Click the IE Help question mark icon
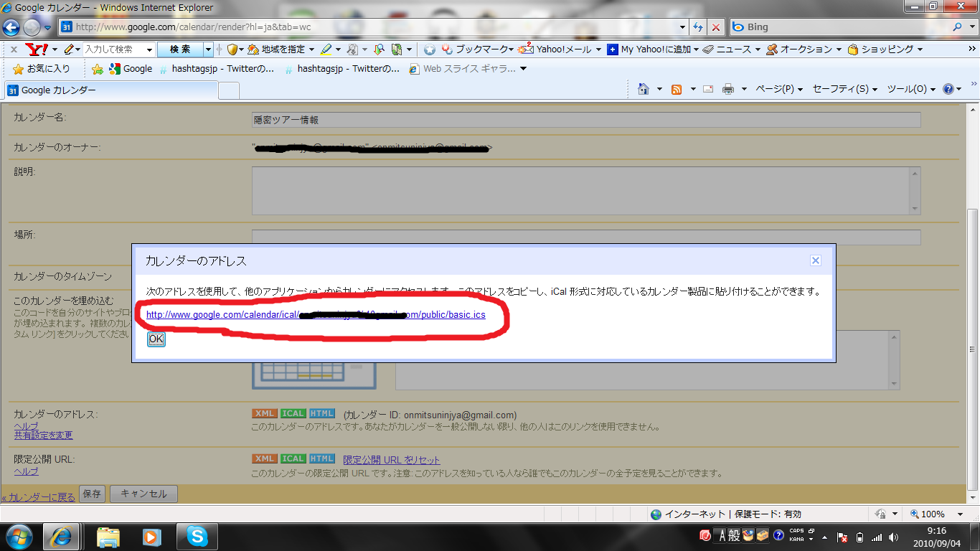Viewport: 980px width, 551px height. 948,89
